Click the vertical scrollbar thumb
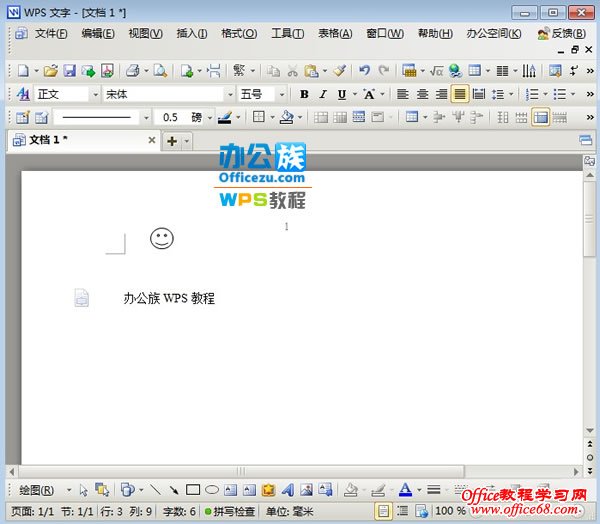600x524 pixels. point(589,219)
